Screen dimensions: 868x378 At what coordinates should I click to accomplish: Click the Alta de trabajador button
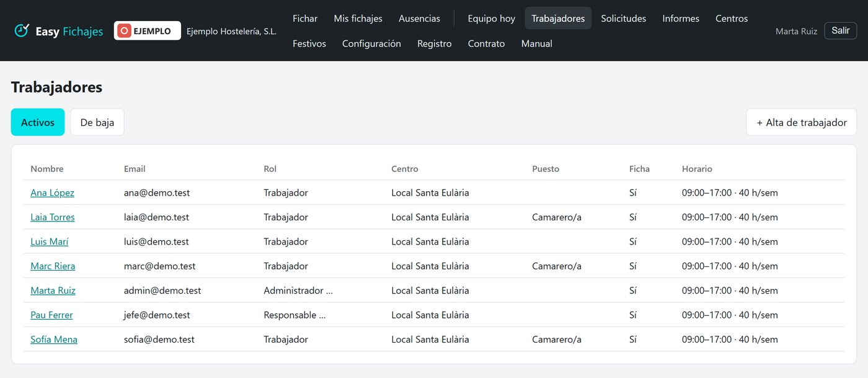coord(802,122)
